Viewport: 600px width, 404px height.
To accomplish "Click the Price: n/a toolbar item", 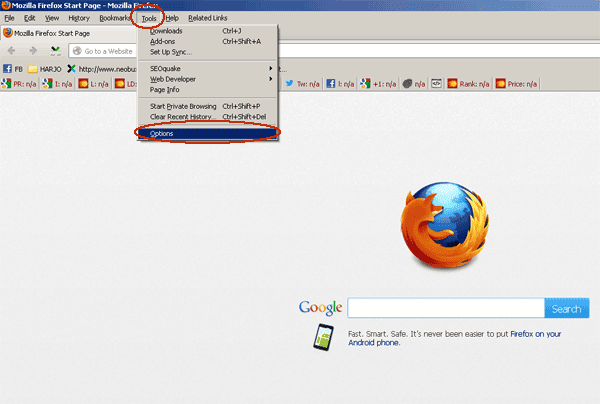I will pyautogui.click(x=517, y=84).
